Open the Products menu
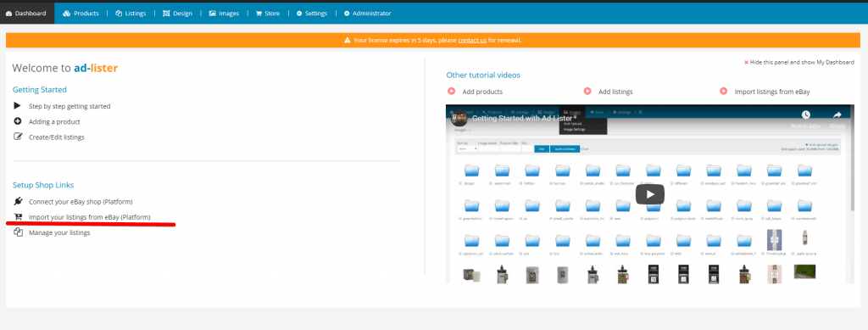This screenshot has width=868, height=330. [81, 14]
